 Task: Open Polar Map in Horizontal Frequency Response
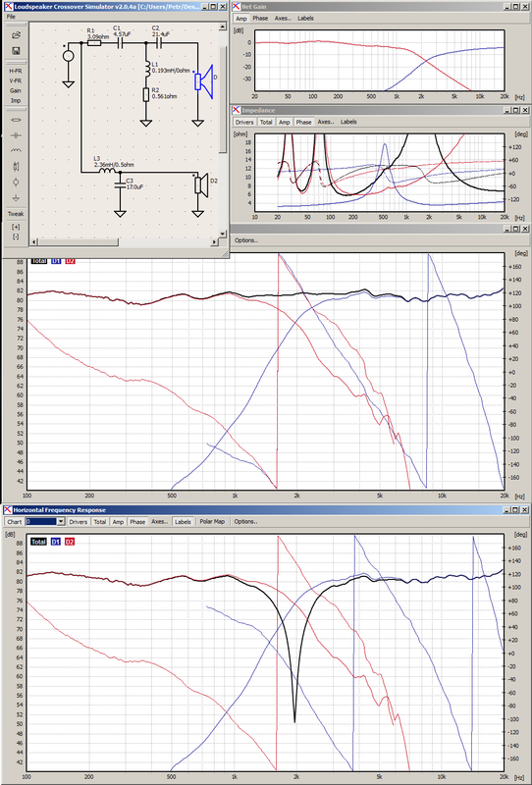[x=212, y=522]
